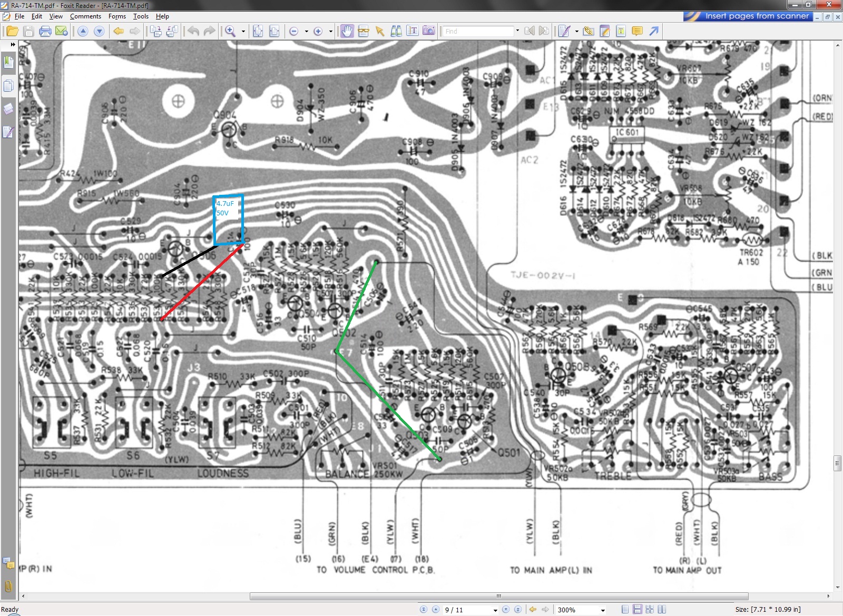Zoom out with the minus button

(294, 31)
